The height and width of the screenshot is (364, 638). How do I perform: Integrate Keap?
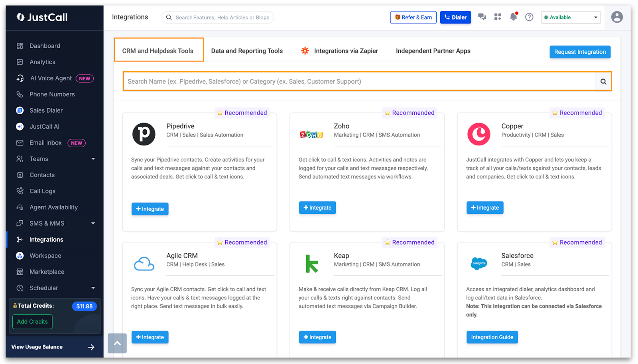click(x=317, y=337)
